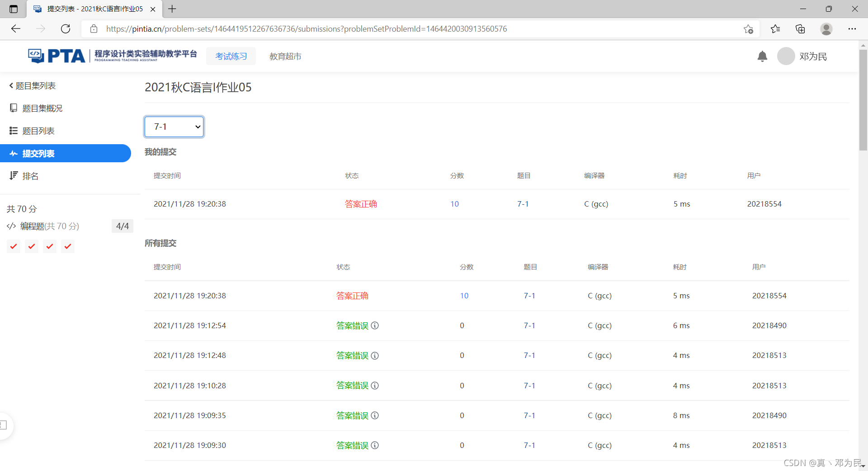The height and width of the screenshot is (471, 868).
Task: Click the first red checkmark problem box
Action: pos(14,246)
